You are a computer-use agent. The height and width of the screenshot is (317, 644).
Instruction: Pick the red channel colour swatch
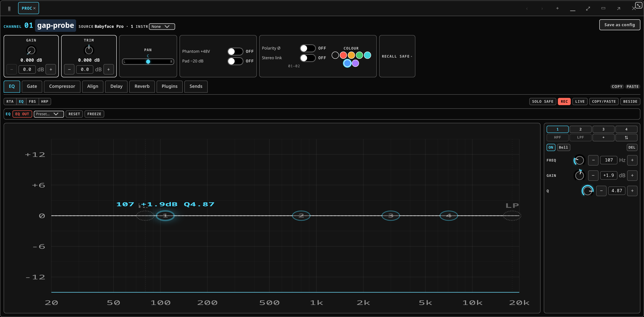click(x=343, y=55)
